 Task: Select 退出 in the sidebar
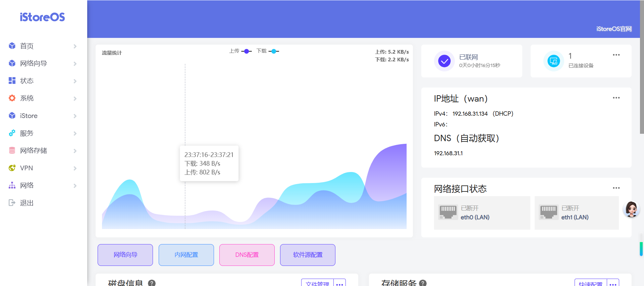coord(26,203)
